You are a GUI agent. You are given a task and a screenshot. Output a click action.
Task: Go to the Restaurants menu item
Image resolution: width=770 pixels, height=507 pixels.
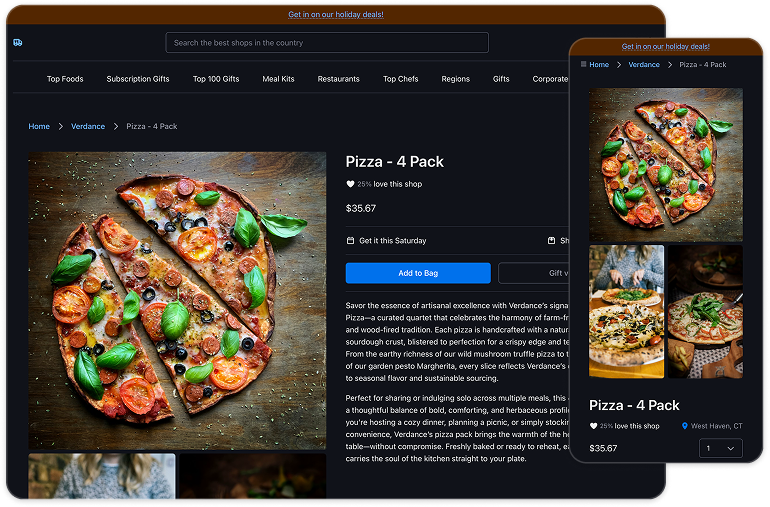[338, 79]
